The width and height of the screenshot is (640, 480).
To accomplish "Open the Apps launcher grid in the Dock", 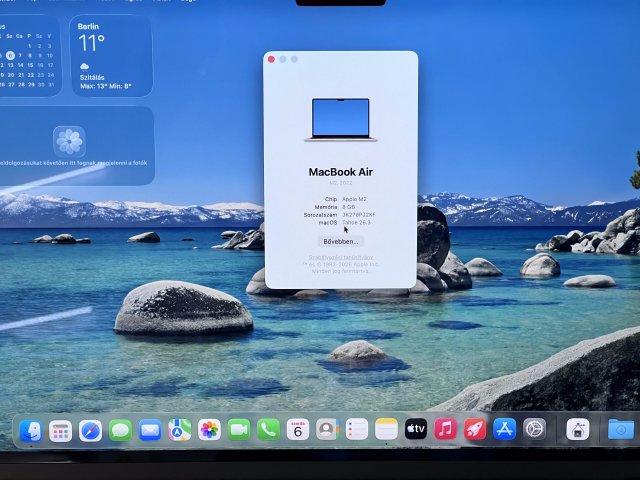I will pos(60,430).
